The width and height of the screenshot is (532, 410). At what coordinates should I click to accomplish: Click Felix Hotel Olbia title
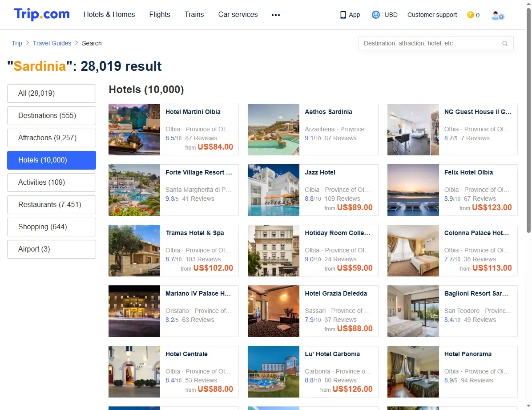click(x=468, y=172)
